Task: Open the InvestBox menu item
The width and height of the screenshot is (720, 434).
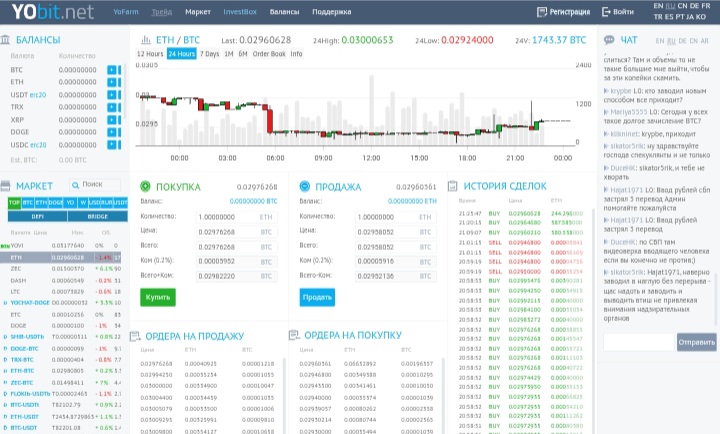Action: [x=240, y=12]
